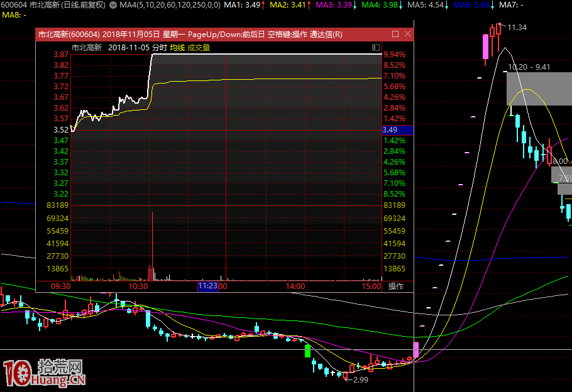Click gray gap box under 10.20 - 9.41
The width and height of the screenshot is (572, 392).
[x=539, y=89]
